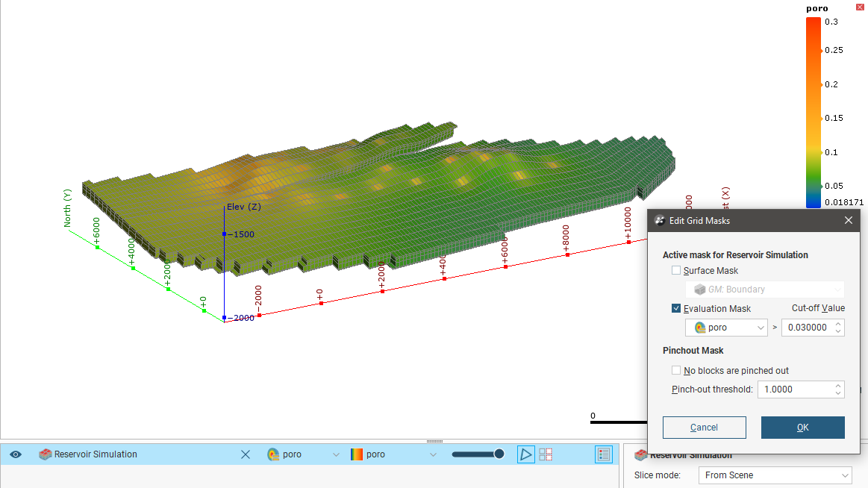Confirm grid masks with OK

pos(802,428)
